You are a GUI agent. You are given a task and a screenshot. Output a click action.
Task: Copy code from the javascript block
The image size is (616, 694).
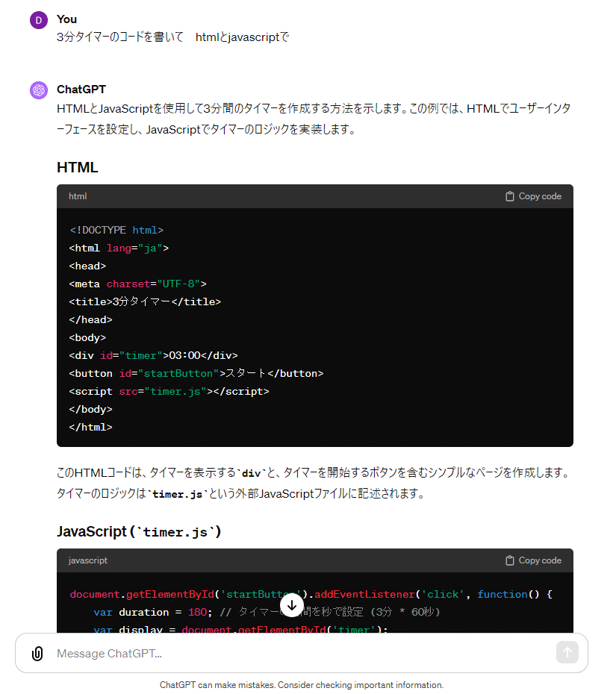(533, 560)
